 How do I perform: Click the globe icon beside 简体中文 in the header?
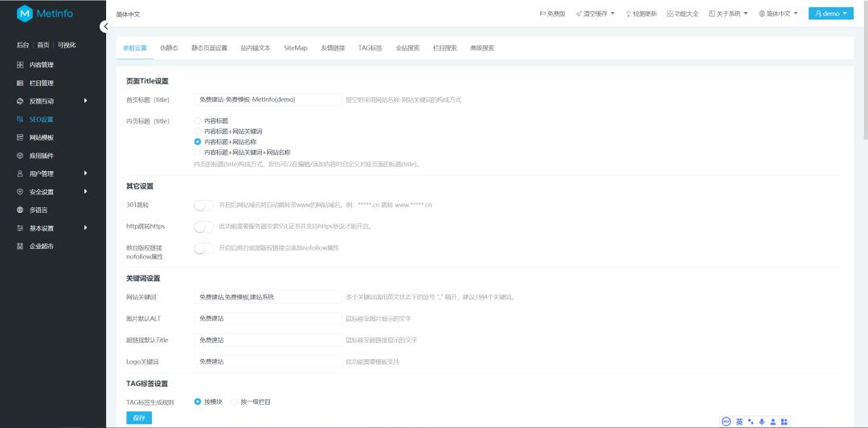pos(762,14)
